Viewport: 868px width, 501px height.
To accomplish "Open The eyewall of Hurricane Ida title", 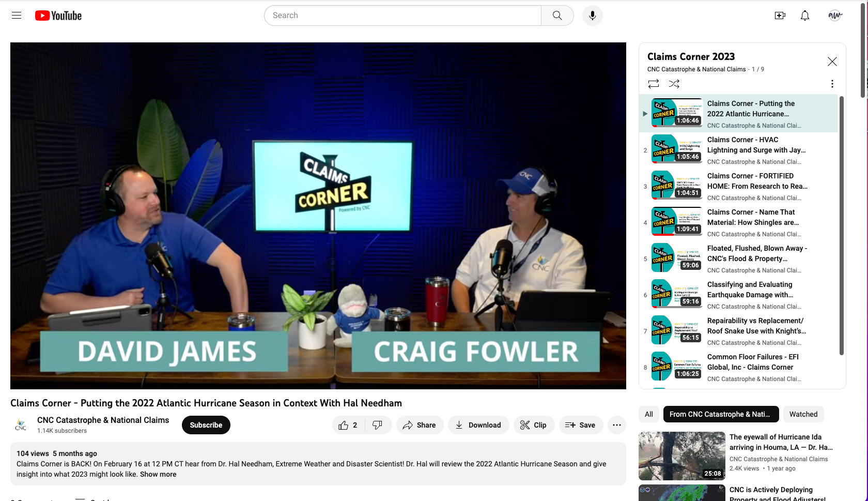I will pyautogui.click(x=781, y=442).
